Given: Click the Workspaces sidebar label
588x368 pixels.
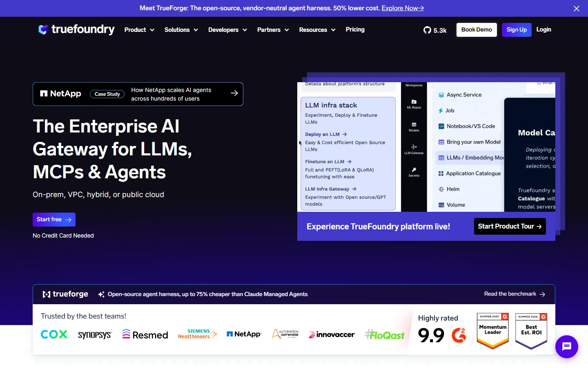Looking at the screenshot, I should 414,85.
